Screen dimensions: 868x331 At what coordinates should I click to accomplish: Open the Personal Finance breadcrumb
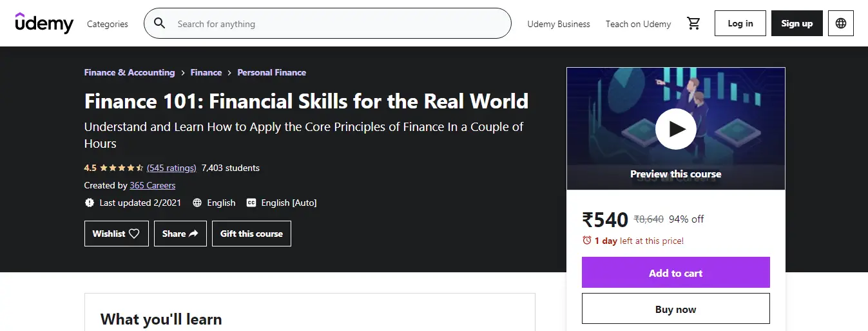271,72
